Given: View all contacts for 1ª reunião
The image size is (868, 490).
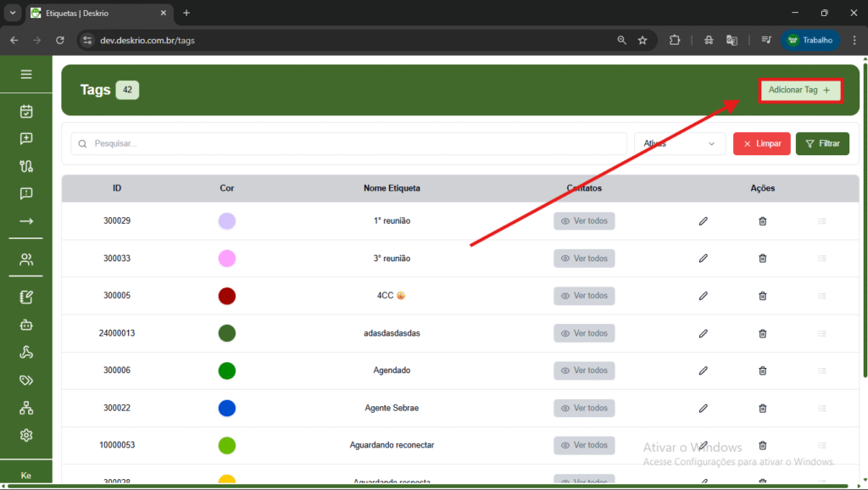Looking at the screenshot, I should 584,221.
